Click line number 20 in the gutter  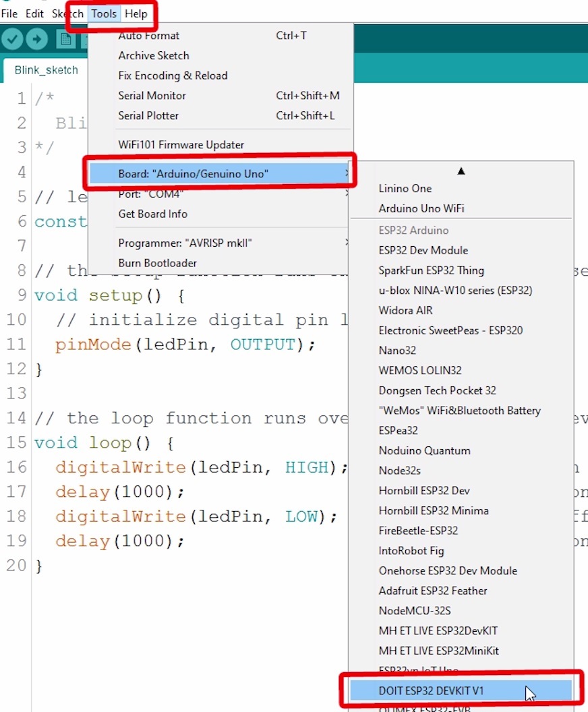pos(16,565)
